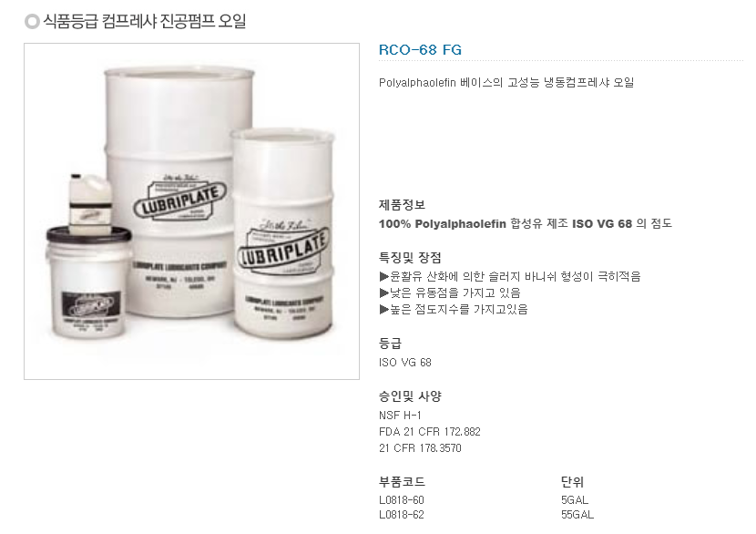Select the RCO-68 FG product title
Viewport: 756px width, 534px height.
click(420, 50)
